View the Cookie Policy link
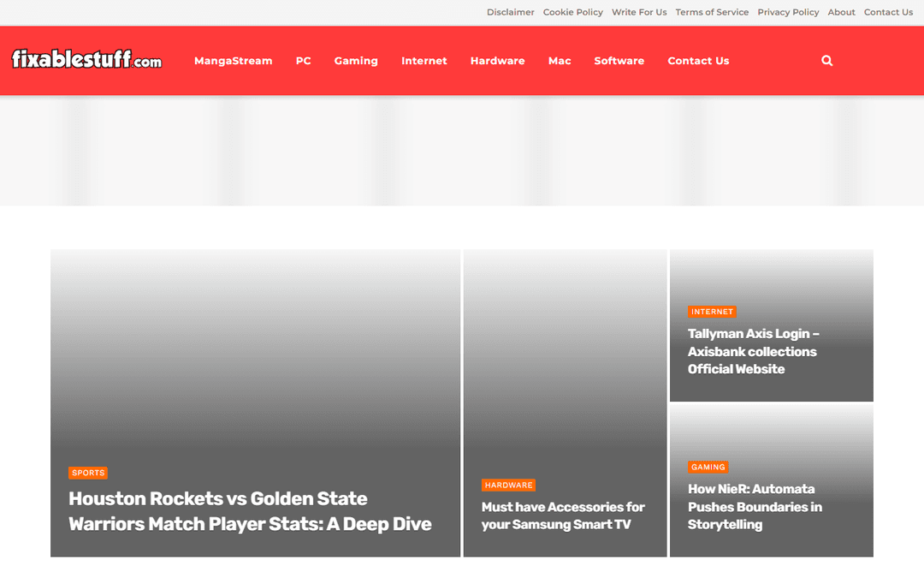 tap(572, 12)
